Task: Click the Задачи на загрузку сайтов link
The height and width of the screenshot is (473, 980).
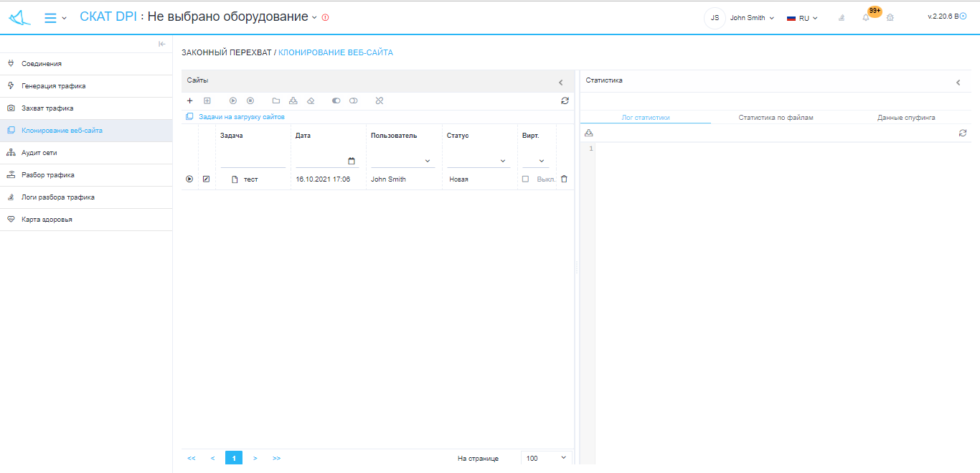Action: click(241, 116)
